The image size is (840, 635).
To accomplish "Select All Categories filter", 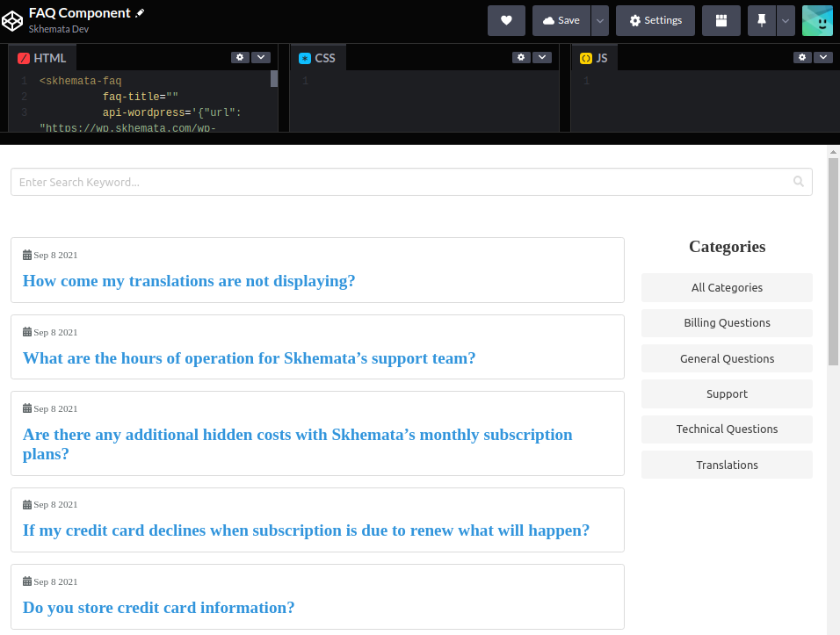I will tap(727, 287).
